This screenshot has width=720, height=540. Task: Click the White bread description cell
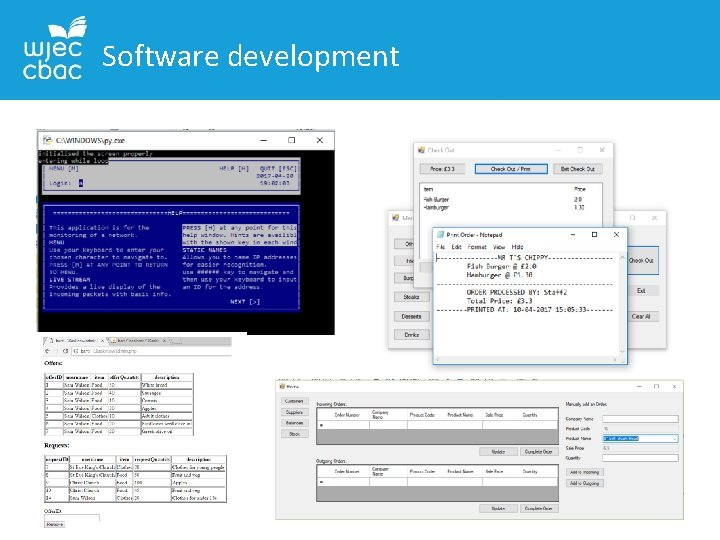(167, 385)
